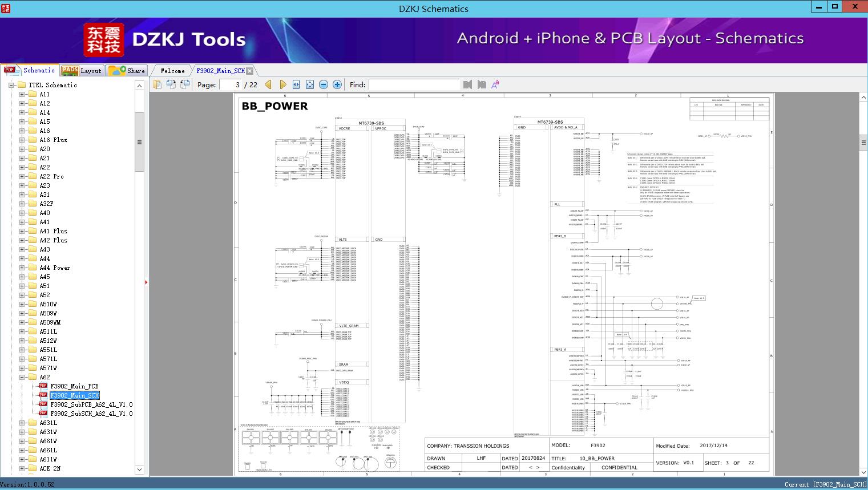Click PDF icon beside F3902_Main_PCB

pyautogui.click(x=43, y=386)
